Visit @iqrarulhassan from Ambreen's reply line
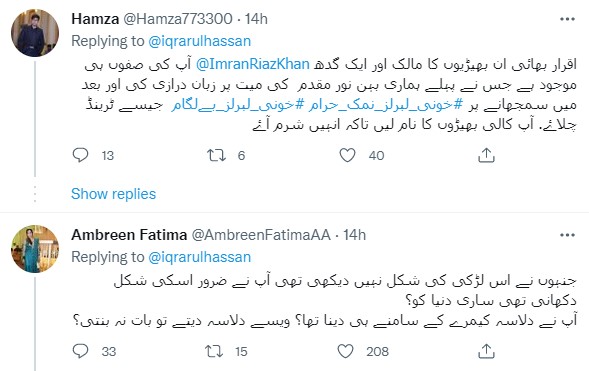This screenshot has width=589, height=371. (199, 257)
